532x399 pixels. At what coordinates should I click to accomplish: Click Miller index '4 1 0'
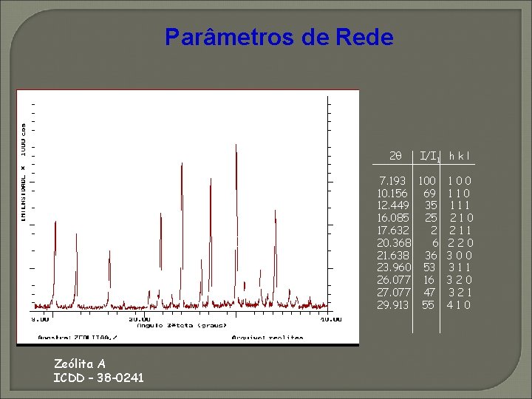(459, 304)
